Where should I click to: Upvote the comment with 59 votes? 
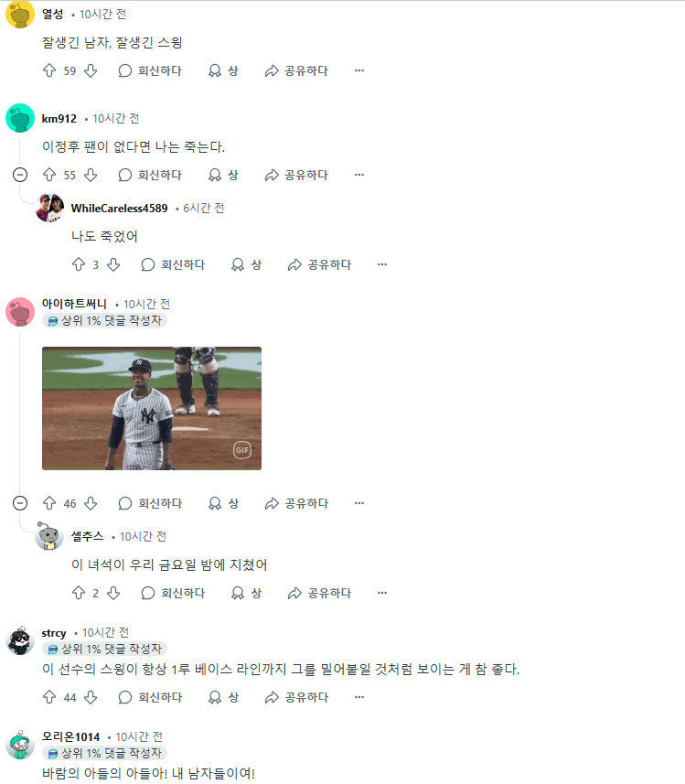pos(49,70)
